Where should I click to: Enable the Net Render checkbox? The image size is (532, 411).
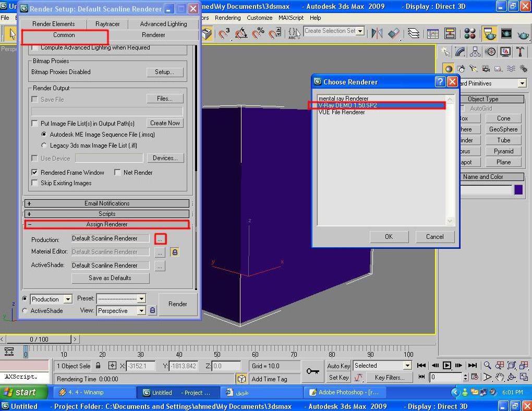pos(117,173)
